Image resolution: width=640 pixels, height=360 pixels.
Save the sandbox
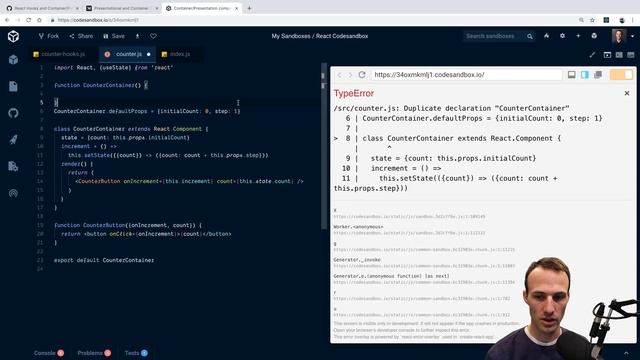(114, 36)
